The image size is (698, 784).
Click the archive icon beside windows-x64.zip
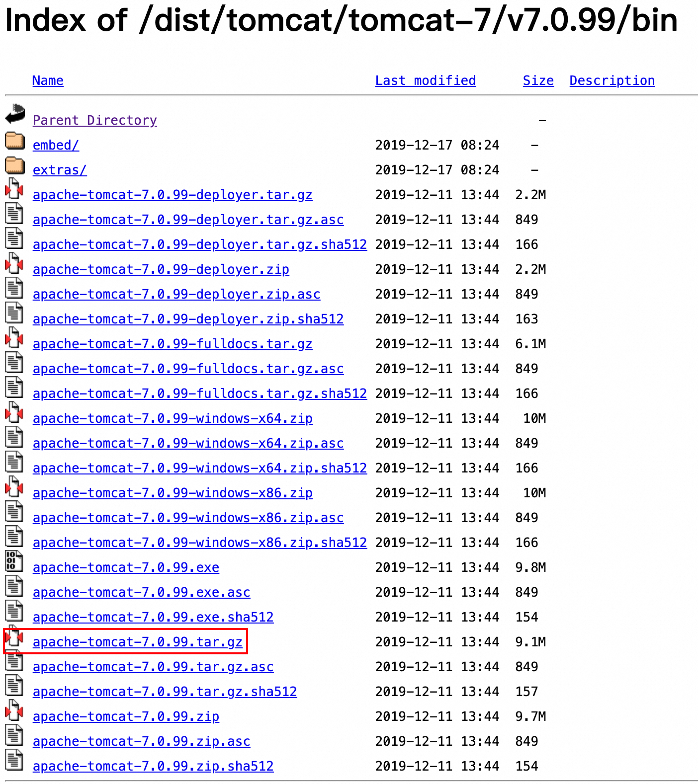(14, 412)
